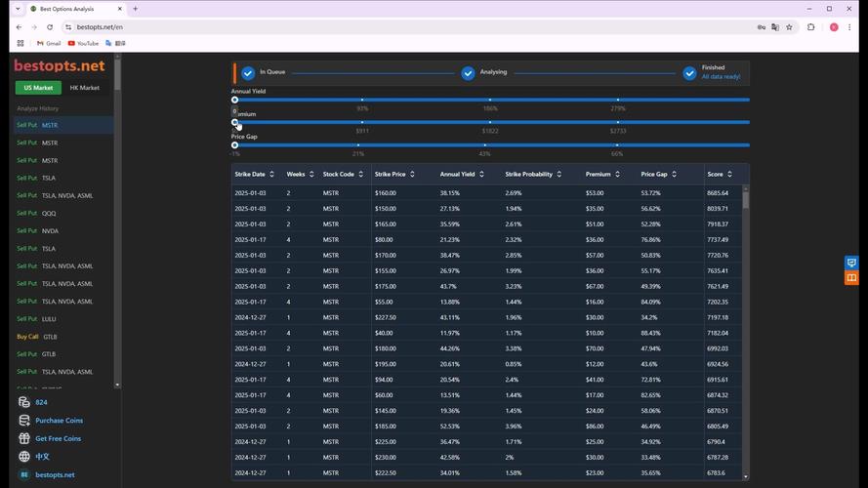868x488 pixels.
Task: Click the globe language icon
Action: pyautogui.click(x=23, y=457)
